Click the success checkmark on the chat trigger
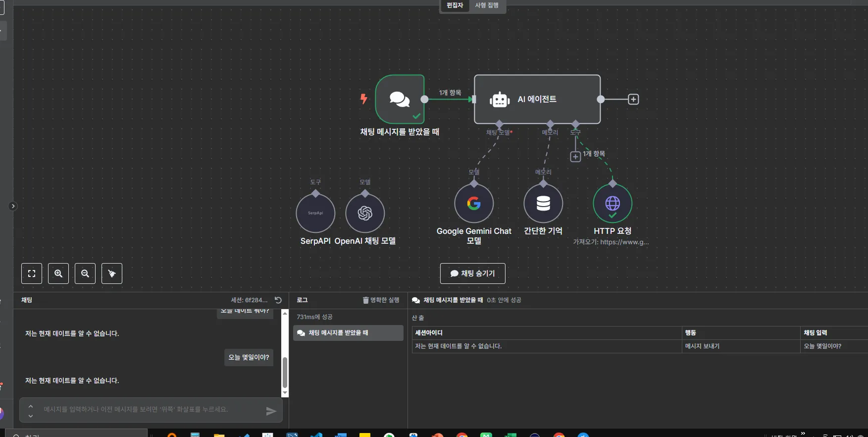Viewport: 868px width, 437px height. 416,116
